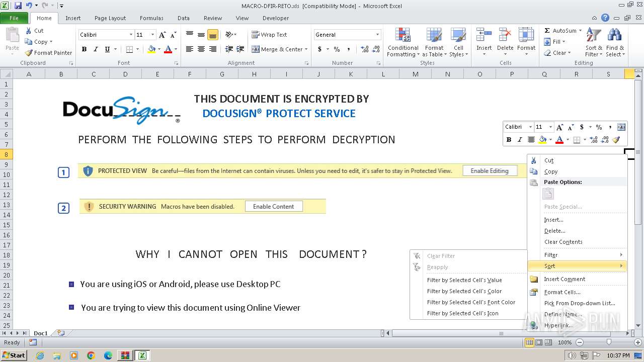Adjust the zoom slider handle
This screenshot has width=644, height=362.
point(609,342)
